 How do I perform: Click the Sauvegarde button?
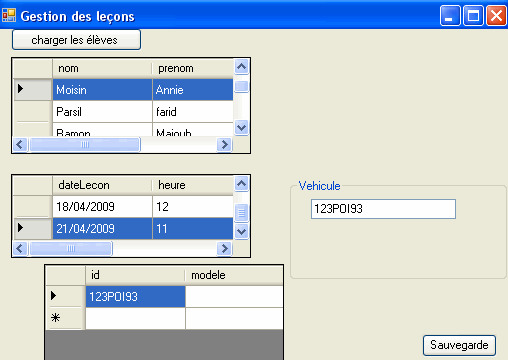click(459, 345)
